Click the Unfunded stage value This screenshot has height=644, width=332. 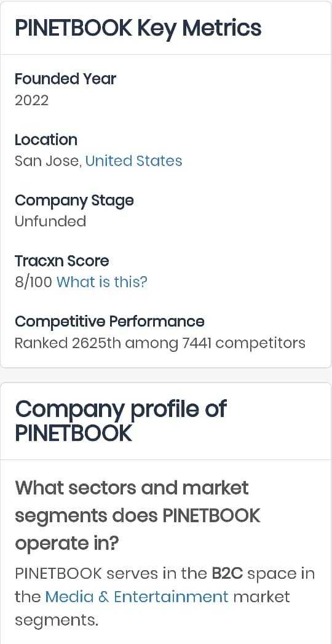(50, 222)
